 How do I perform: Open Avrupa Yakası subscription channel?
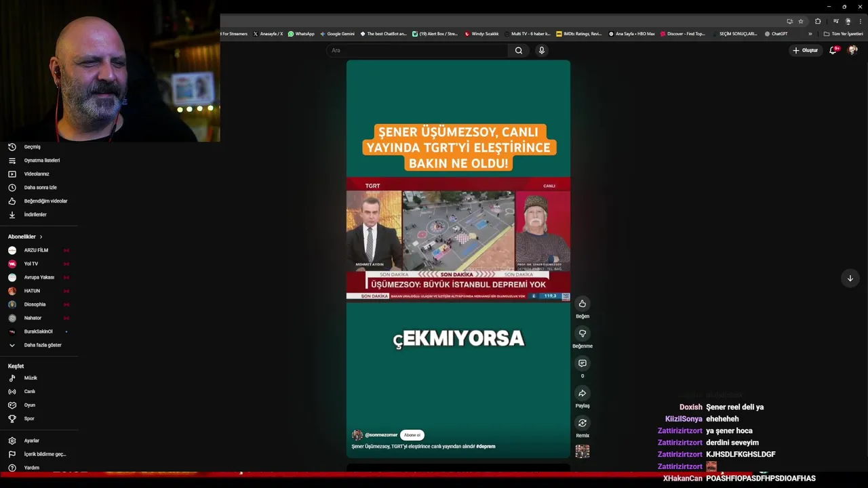coord(39,277)
